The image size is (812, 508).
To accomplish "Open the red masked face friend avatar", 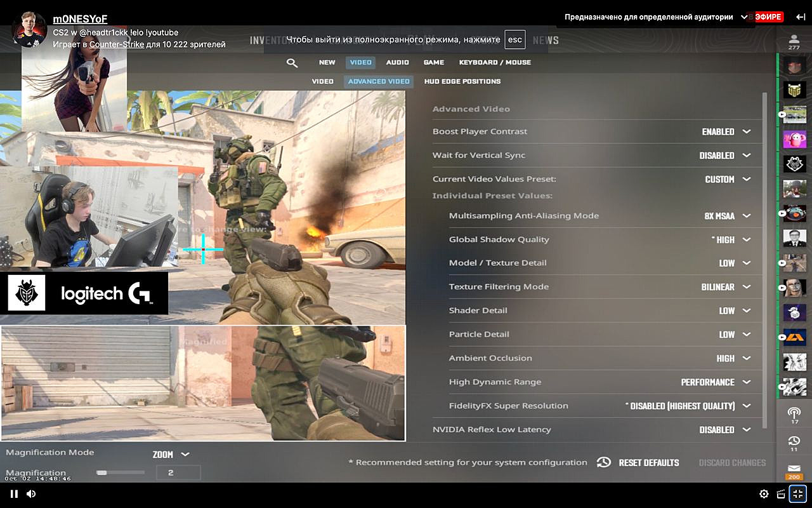I will [x=795, y=65].
